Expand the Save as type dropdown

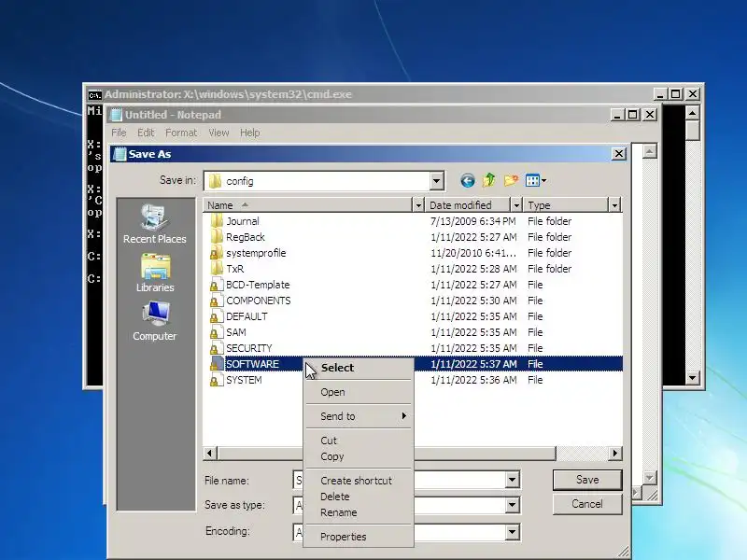click(x=512, y=505)
